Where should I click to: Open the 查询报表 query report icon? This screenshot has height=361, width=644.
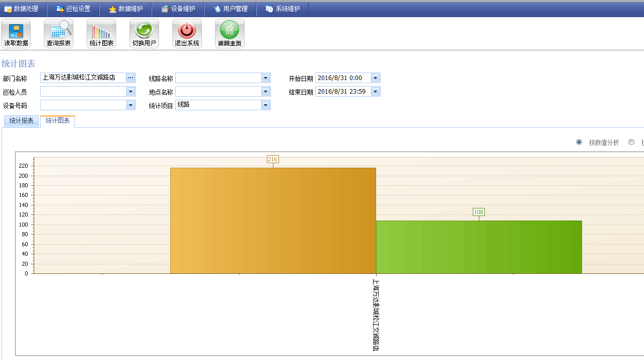(x=58, y=33)
